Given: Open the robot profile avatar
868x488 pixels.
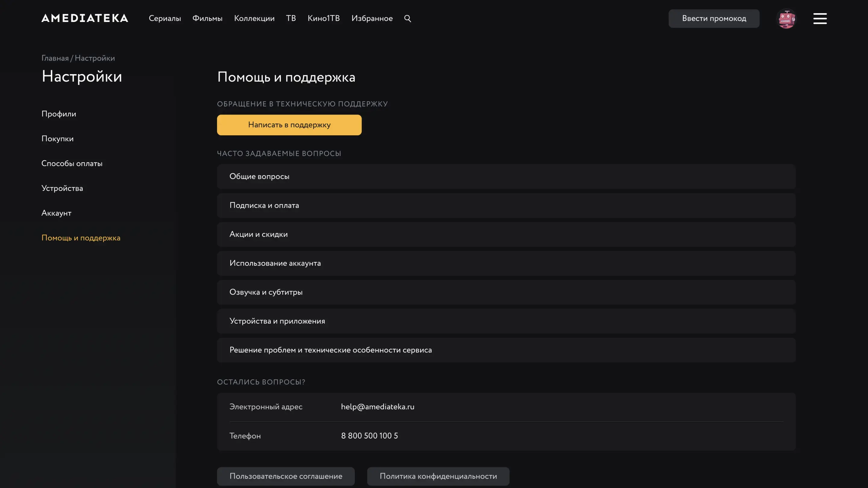Looking at the screenshot, I should point(786,18).
